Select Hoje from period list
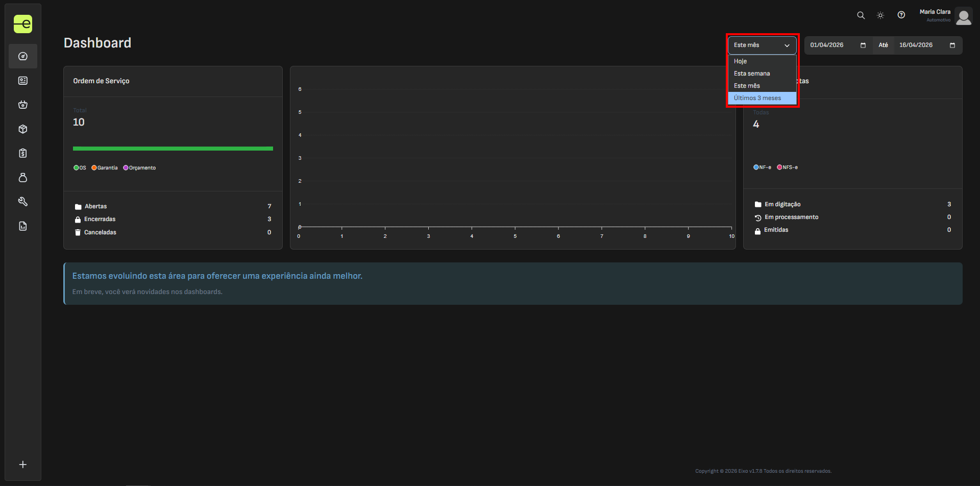 (x=762, y=61)
